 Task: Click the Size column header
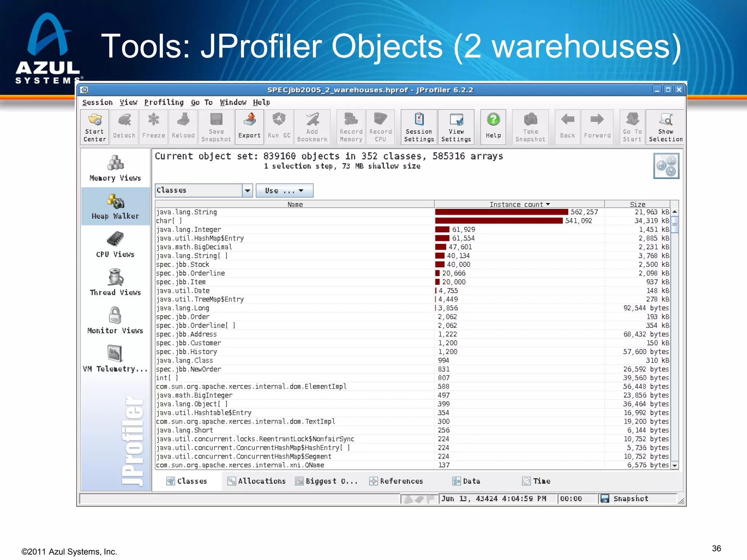[x=637, y=204]
